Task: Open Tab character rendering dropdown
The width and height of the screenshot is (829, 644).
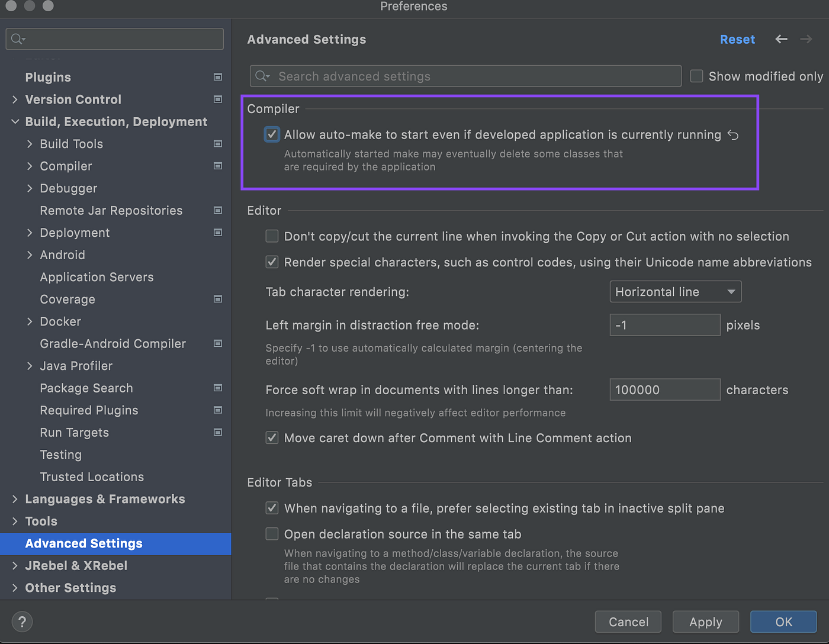Action: (x=676, y=292)
